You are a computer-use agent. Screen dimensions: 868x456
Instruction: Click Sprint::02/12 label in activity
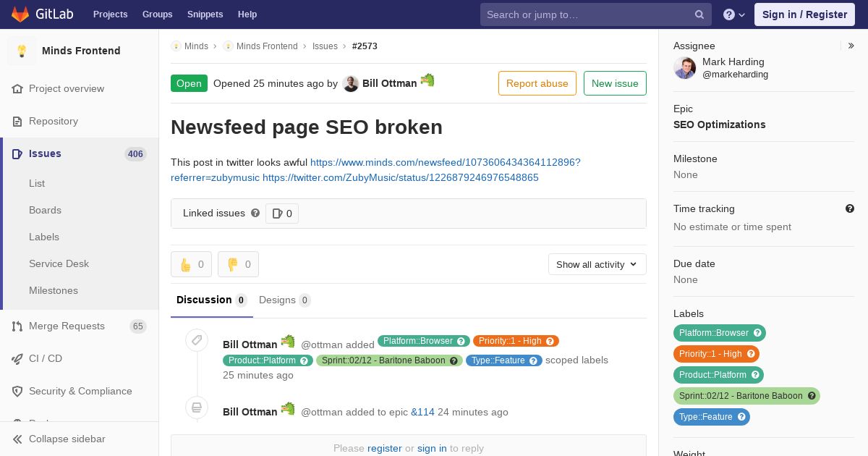click(389, 360)
